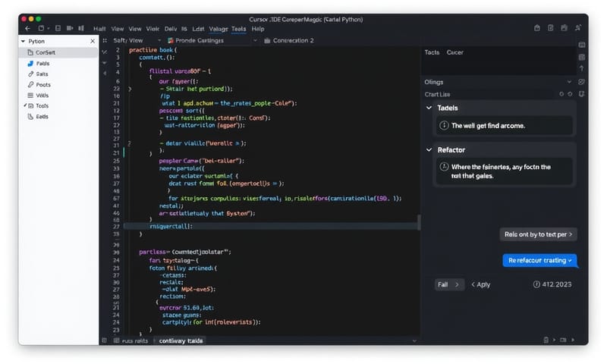607x364 pixels.
Task: Click the circle icon in Crart Lise row
Action: click(561, 94)
